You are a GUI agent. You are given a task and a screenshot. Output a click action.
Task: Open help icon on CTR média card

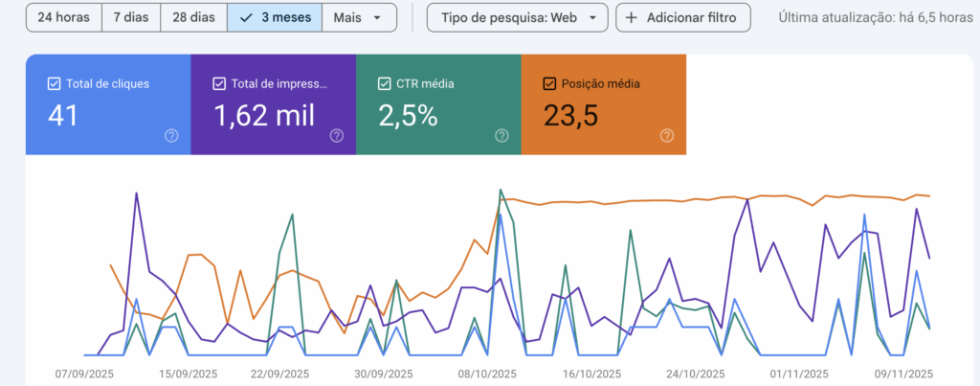[501, 136]
